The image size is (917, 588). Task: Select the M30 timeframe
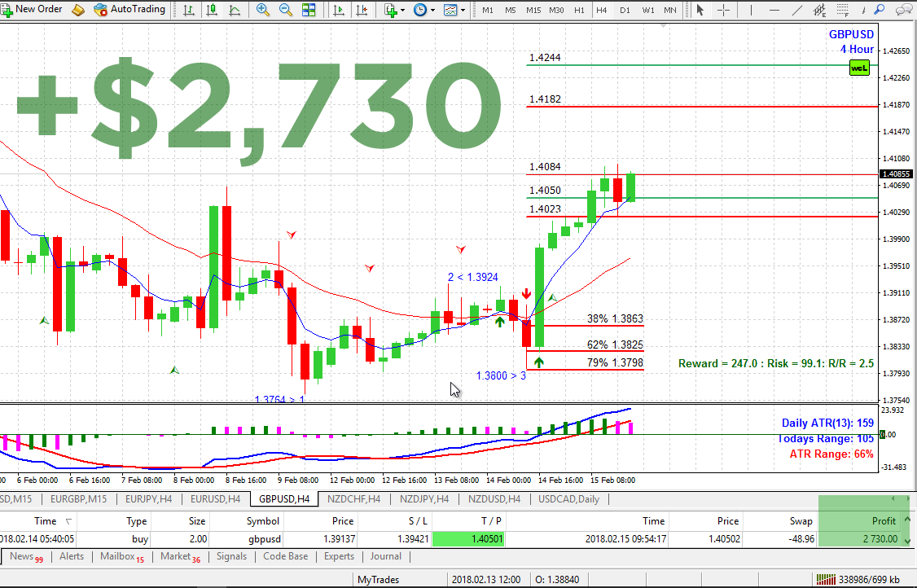tap(557, 10)
